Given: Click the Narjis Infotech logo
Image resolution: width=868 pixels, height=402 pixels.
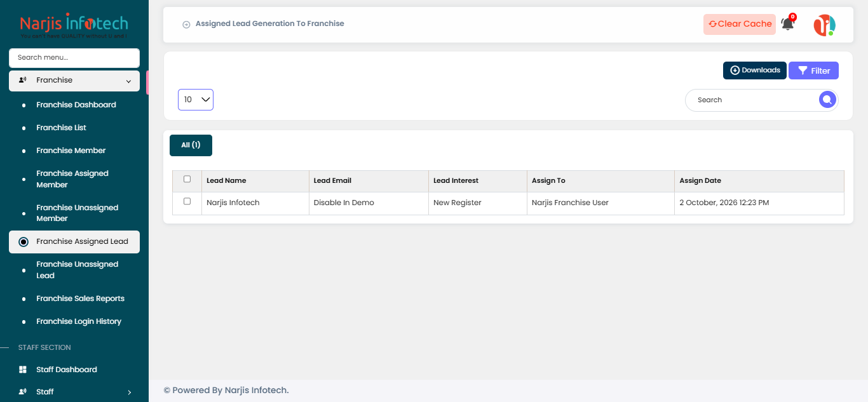Looking at the screenshot, I should 74,26.
